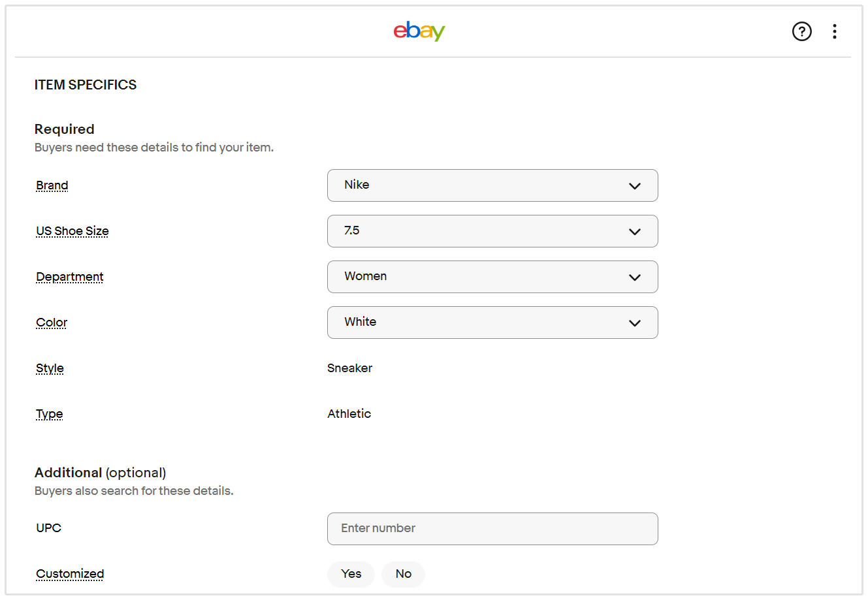Click the Department dropdown chevron arrow

(634, 277)
